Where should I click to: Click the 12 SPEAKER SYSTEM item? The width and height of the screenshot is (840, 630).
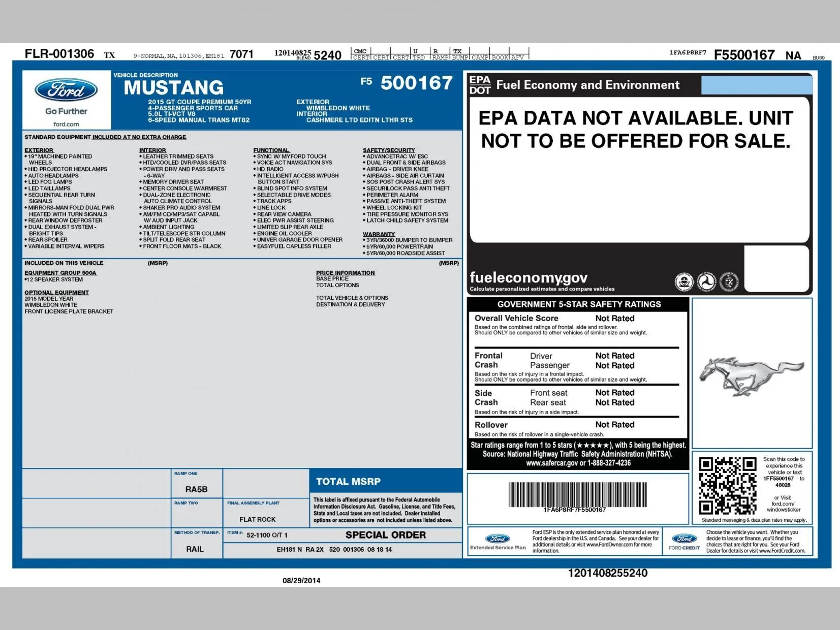pos(54,279)
